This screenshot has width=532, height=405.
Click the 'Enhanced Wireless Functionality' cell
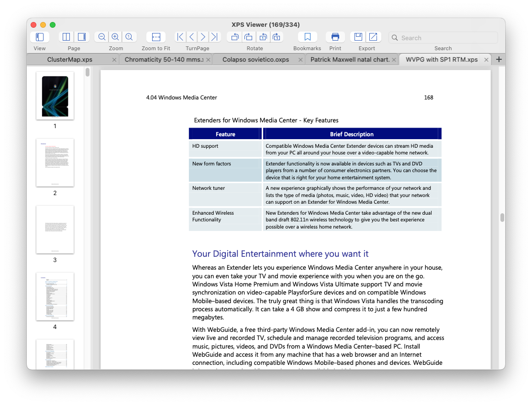click(225, 219)
